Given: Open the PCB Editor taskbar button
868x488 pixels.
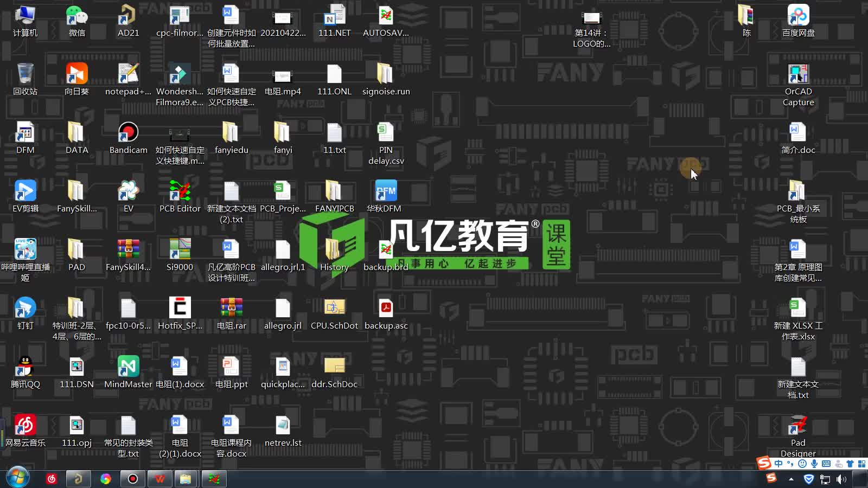Looking at the screenshot, I should pos(214,479).
